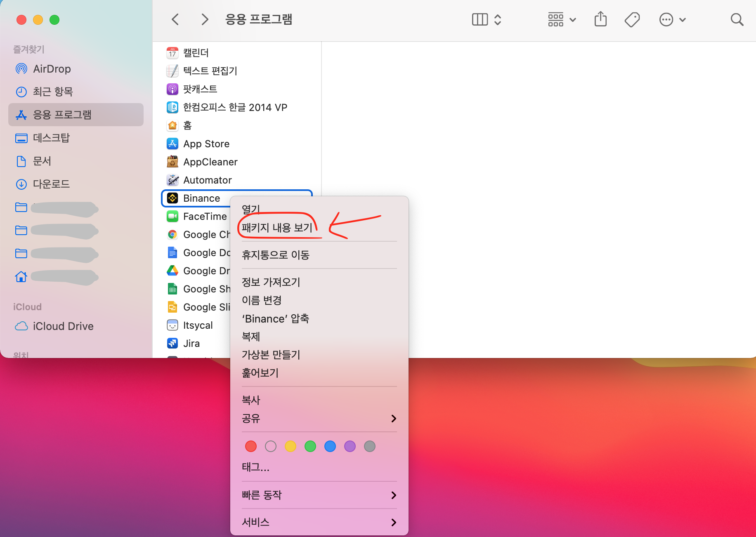Go forward with the right chevron button
Image resolution: width=756 pixels, height=537 pixels.
tap(204, 19)
